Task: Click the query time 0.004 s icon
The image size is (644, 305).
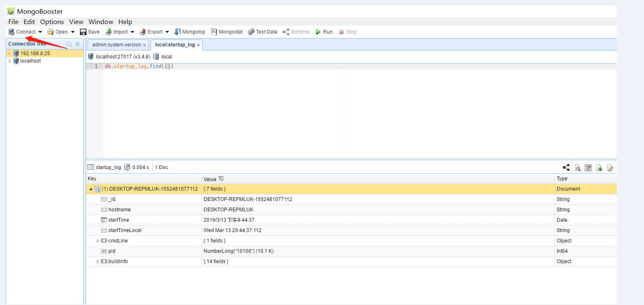Action: pyautogui.click(x=127, y=167)
